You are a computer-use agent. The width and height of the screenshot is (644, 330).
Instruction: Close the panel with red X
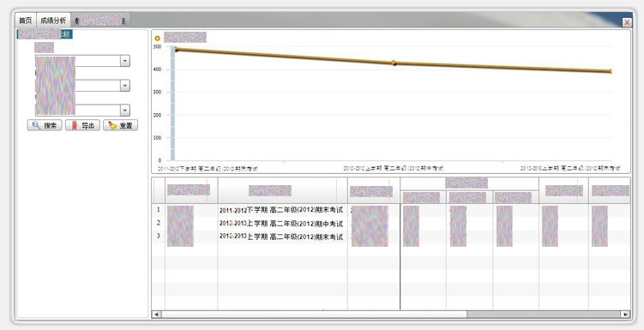627,22
